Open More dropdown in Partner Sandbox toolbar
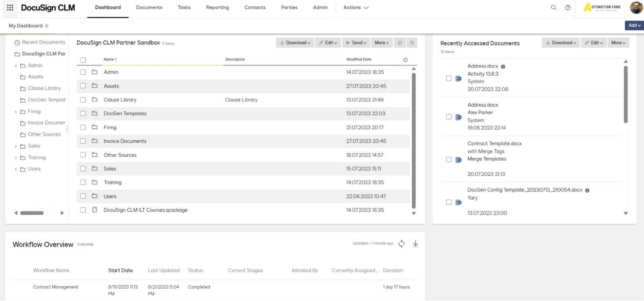Screen dimensions: 644x301 (x=382, y=43)
